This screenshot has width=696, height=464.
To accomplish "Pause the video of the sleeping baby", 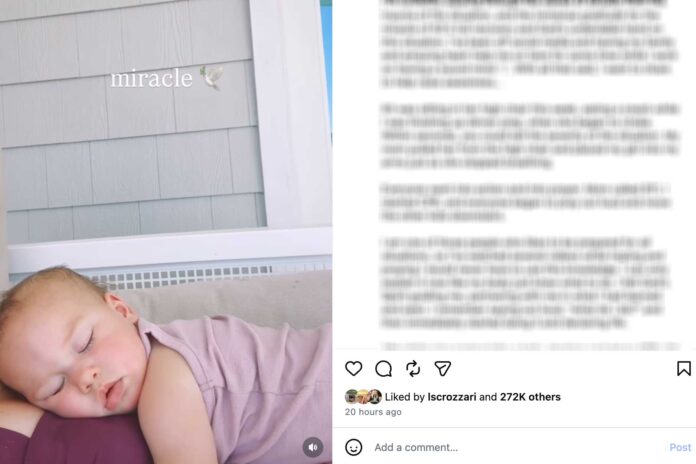I will tap(166, 232).
